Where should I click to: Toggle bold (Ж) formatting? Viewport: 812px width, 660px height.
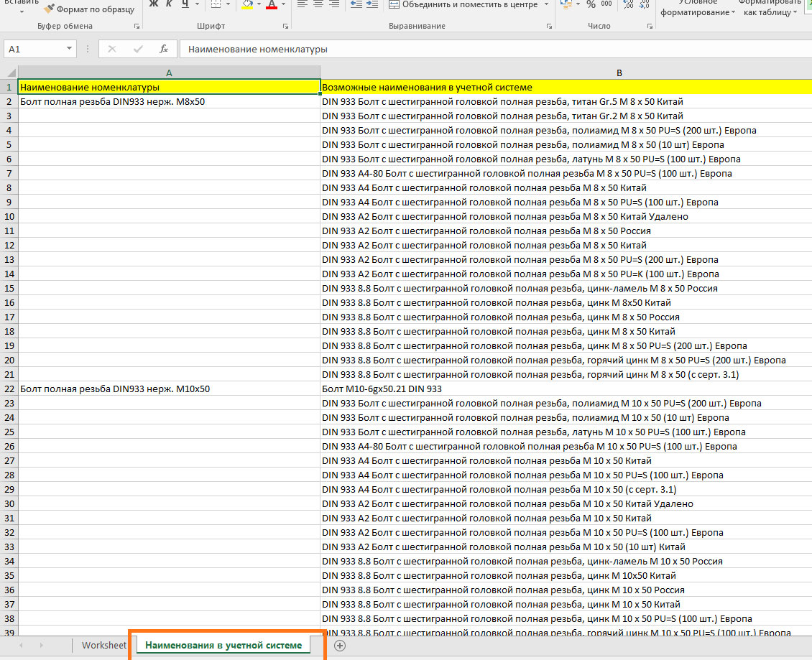pyautogui.click(x=153, y=4)
